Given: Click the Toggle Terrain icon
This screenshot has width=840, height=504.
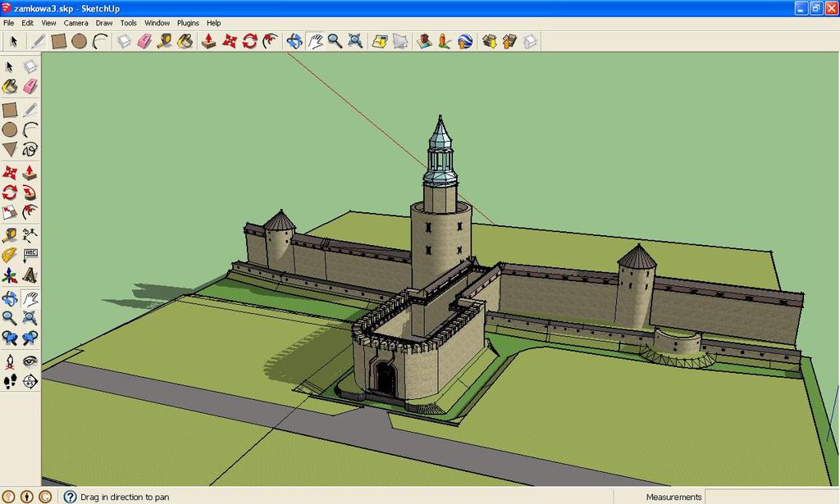Looking at the screenshot, I should pos(400,41).
